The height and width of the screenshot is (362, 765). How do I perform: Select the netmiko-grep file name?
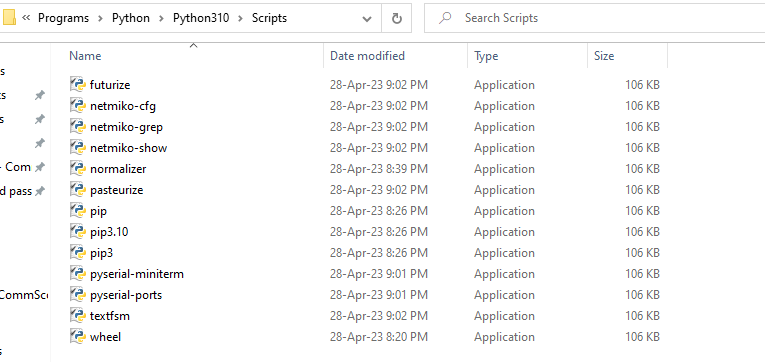pyautogui.click(x=126, y=127)
